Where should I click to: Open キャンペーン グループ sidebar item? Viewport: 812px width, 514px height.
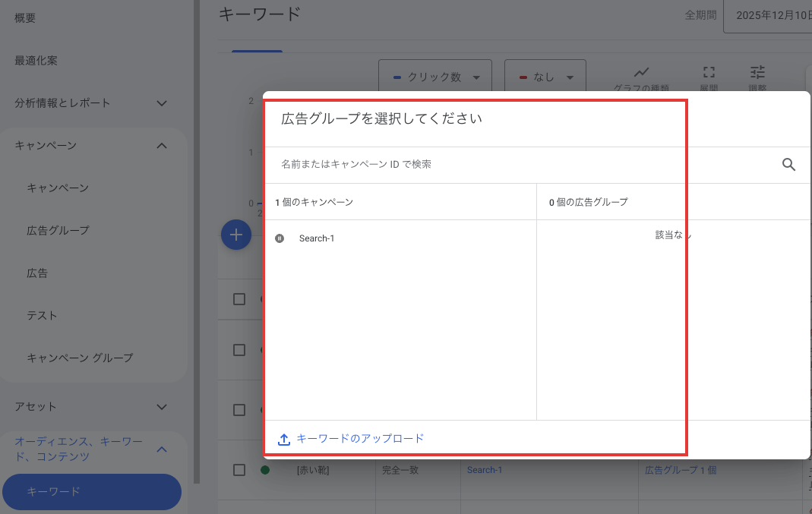coord(80,358)
